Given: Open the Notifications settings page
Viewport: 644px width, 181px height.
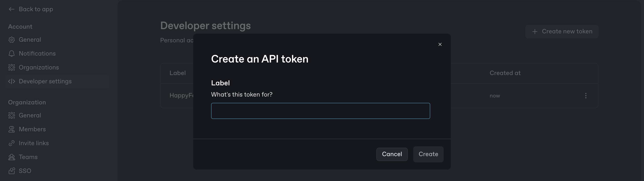Looking at the screenshot, I should tap(37, 54).
